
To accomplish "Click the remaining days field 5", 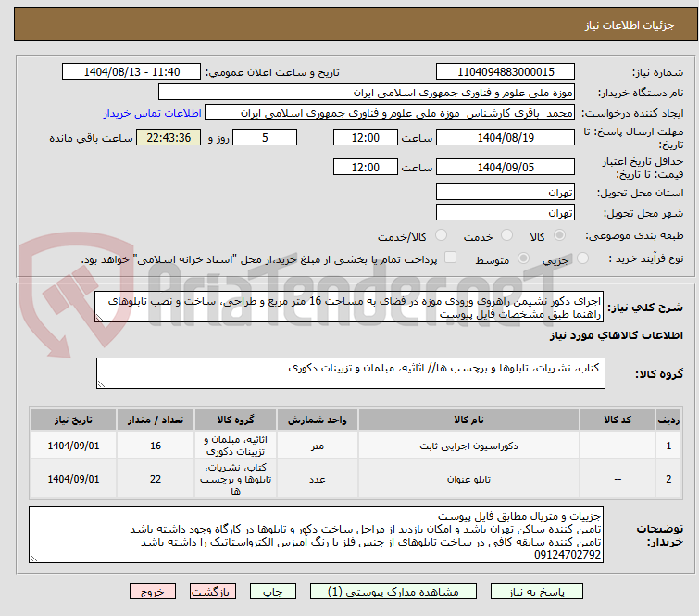I will pos(265,137).
